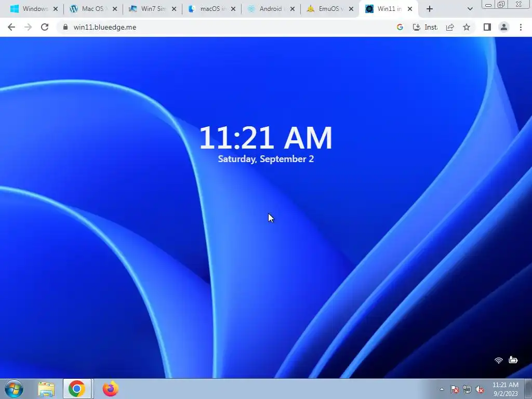Open Windows Explorer from the taskbar
The width and height of the screenshot is (532, 399).
point(46,389)
